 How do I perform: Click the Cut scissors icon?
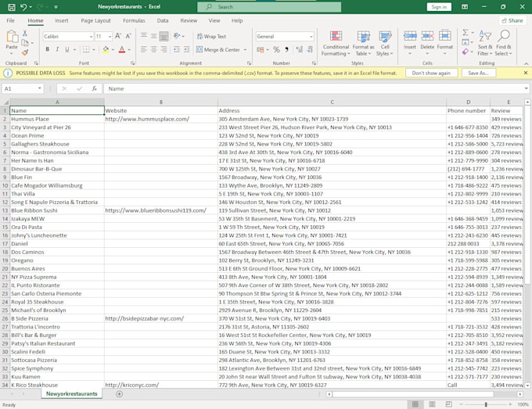(x=25, y=33)
